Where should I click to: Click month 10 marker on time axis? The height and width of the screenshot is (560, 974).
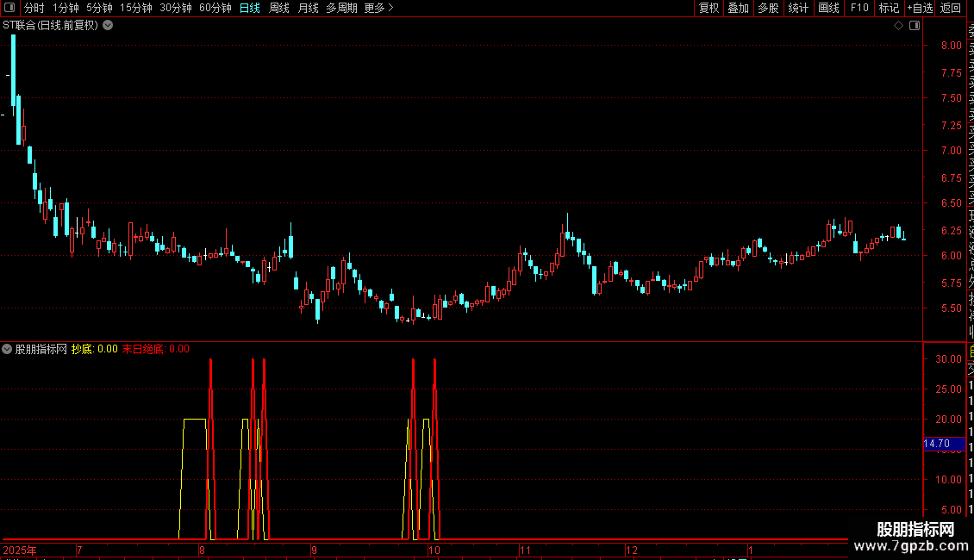[x=434, y=550]
